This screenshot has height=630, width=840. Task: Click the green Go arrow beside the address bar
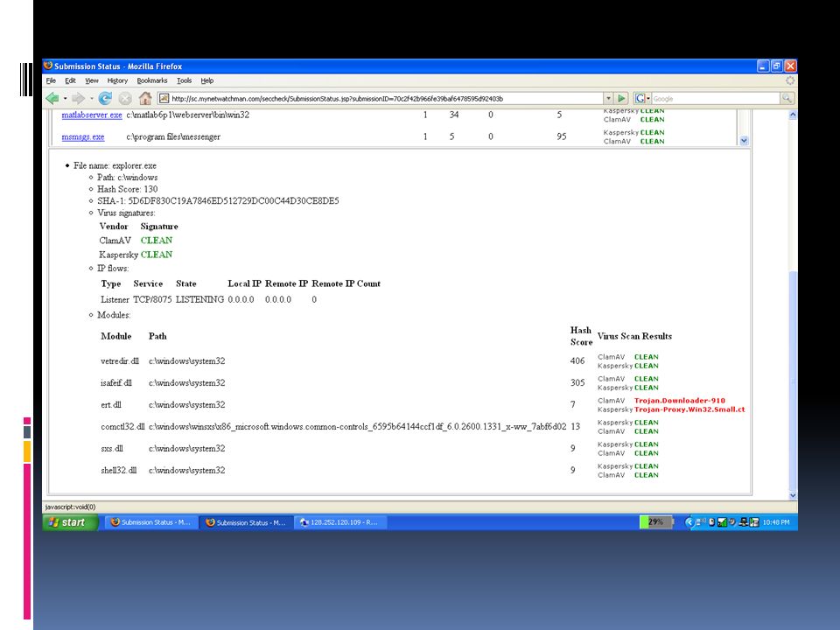(x=621, y=99)
